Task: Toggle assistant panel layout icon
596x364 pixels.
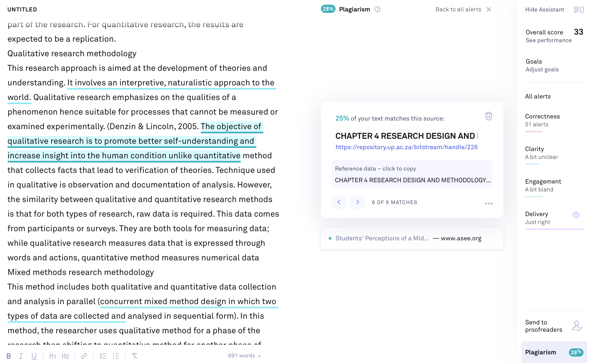Action: 579,10
